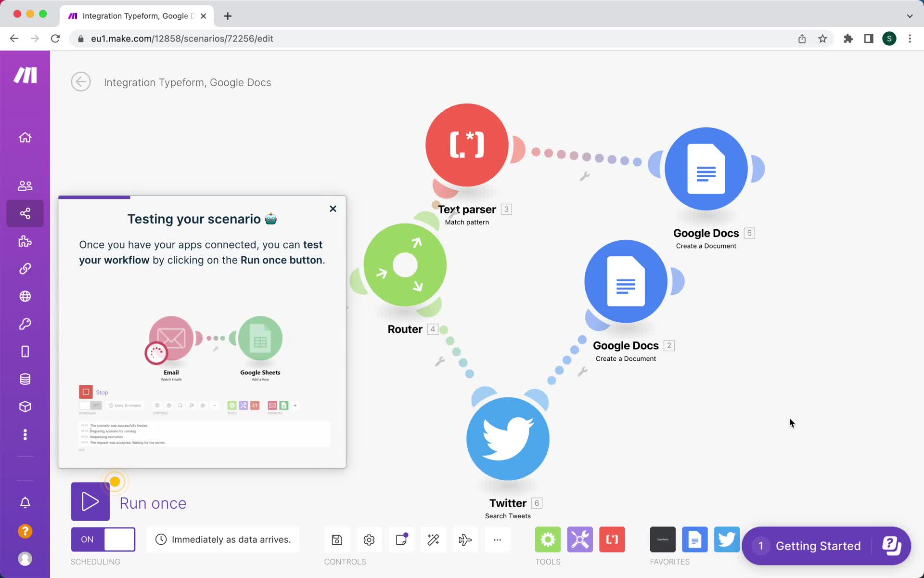Enable the scenario run toggle
The height and width of the screenshot is (578, 924).
pyautogui.click(x=103, y=539)
